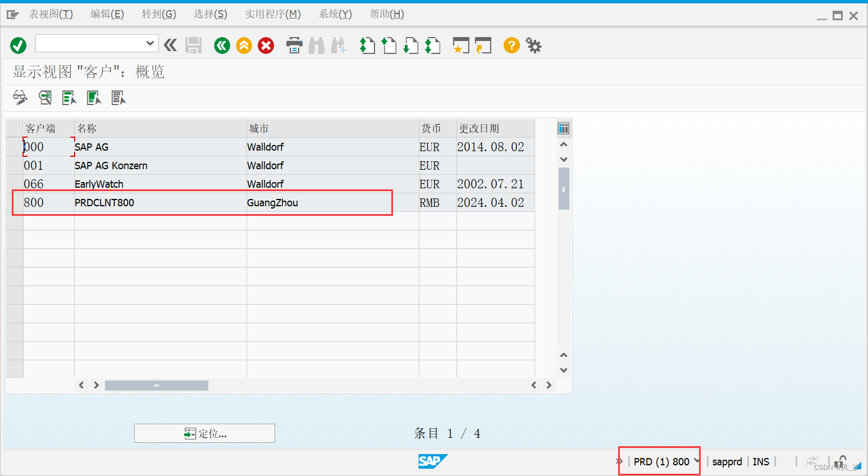
Task: Click the red Cancel icon
Action: (x=266, y=46)
